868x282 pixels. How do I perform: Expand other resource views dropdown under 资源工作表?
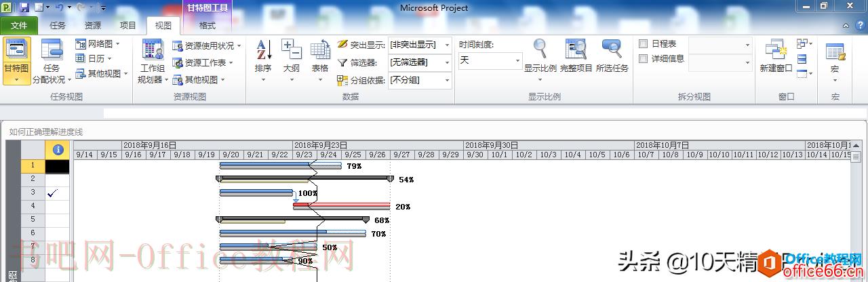(197, 79)
